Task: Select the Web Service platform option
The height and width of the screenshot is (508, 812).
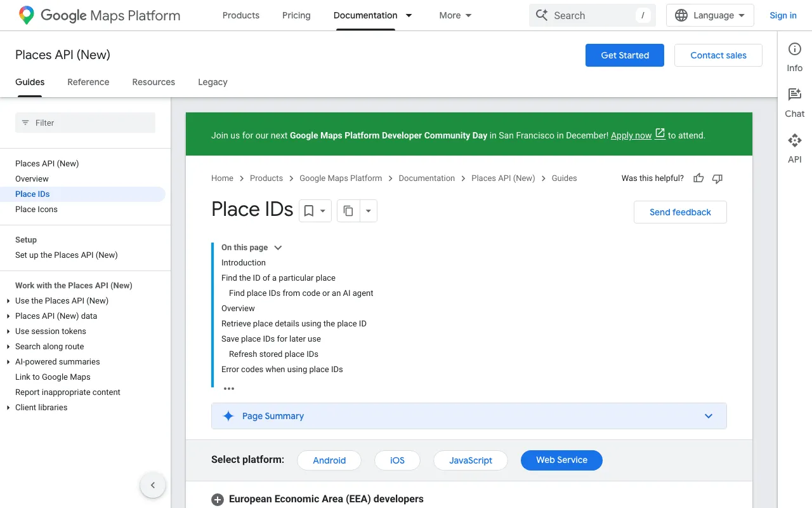Action: pyautogui.click(x=561, y=460)
